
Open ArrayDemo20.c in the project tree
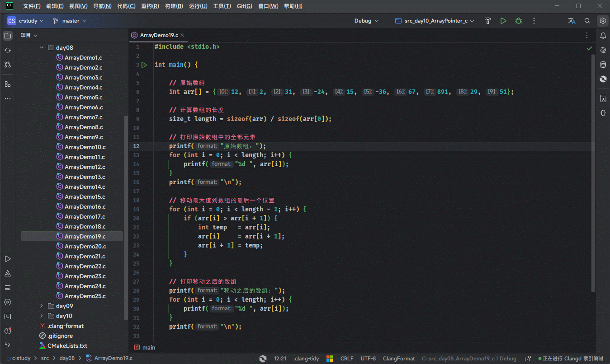(85, 247)
